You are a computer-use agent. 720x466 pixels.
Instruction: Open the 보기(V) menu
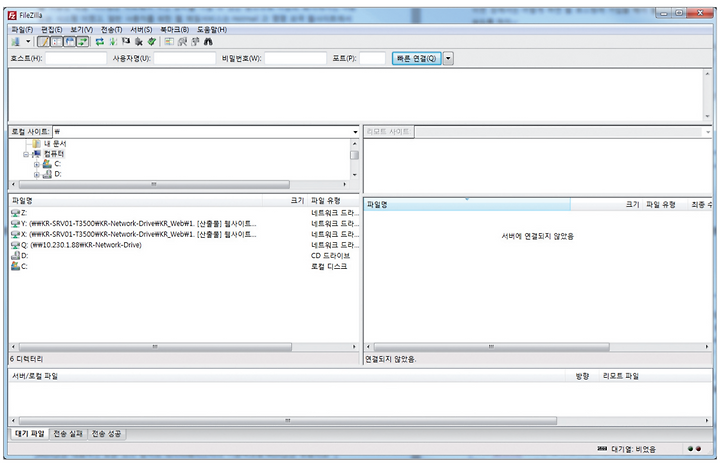click(81, 29)
